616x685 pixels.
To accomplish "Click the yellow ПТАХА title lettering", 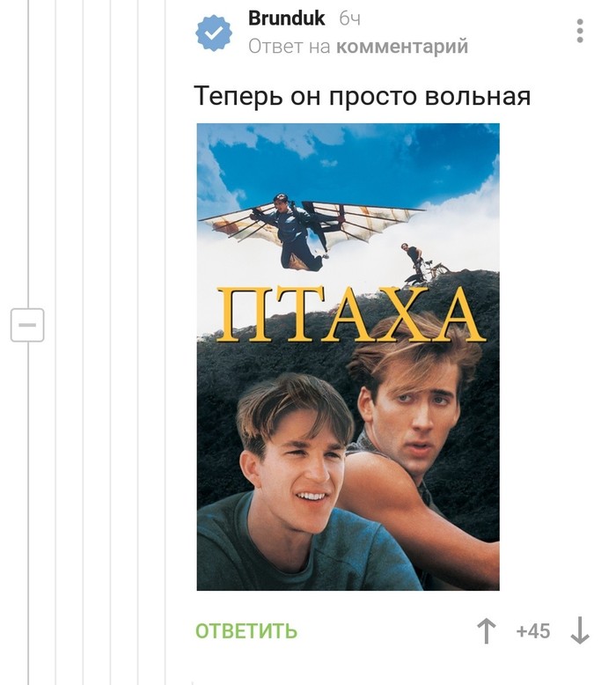I will coord(350,315).
